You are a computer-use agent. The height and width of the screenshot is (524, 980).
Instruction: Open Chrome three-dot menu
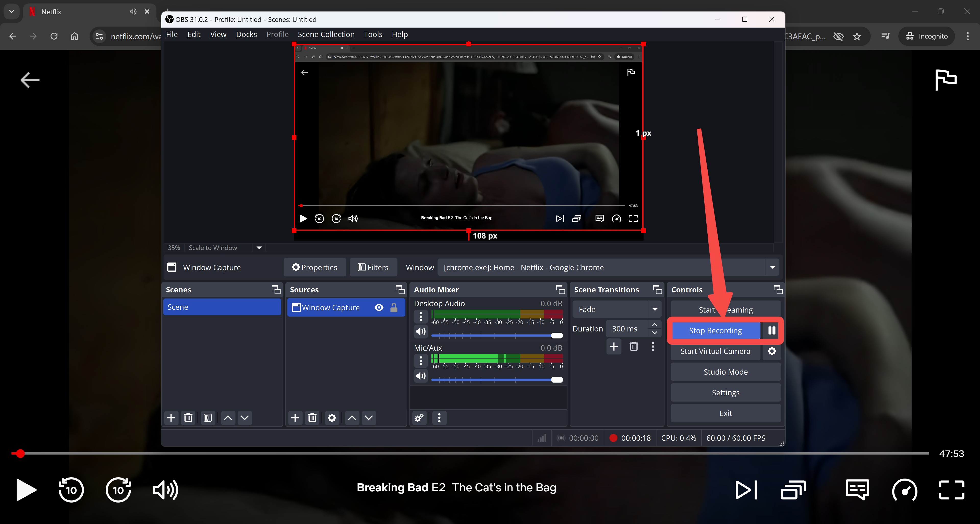coord(967,36)
